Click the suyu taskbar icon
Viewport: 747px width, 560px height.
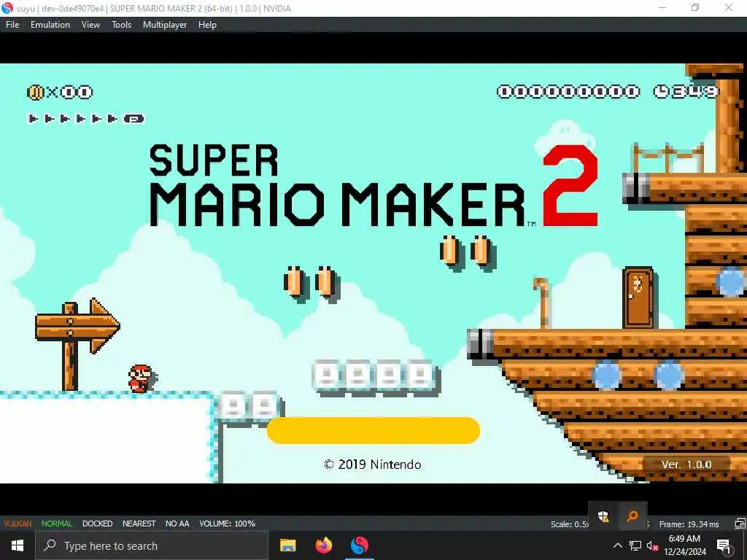pyautogui.click(x=360, y=545)
